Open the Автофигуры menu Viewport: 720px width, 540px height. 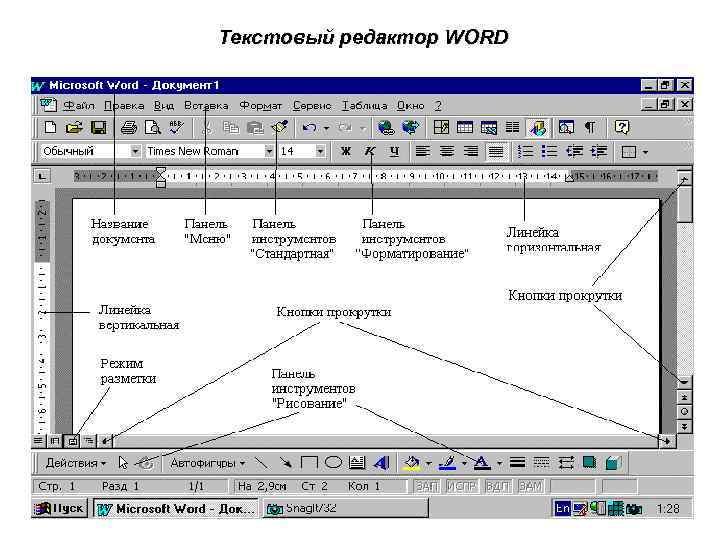(207, 463)
